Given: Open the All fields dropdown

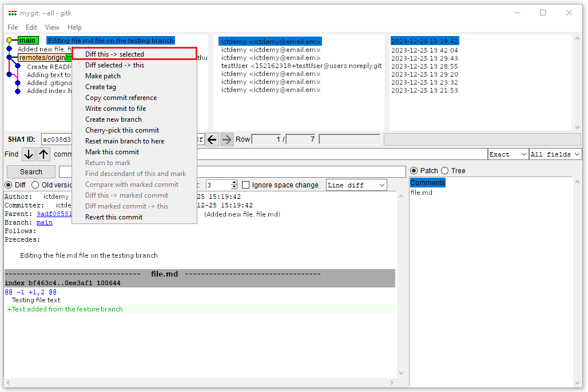Looking at the screenshot, I should click(555, 154).
